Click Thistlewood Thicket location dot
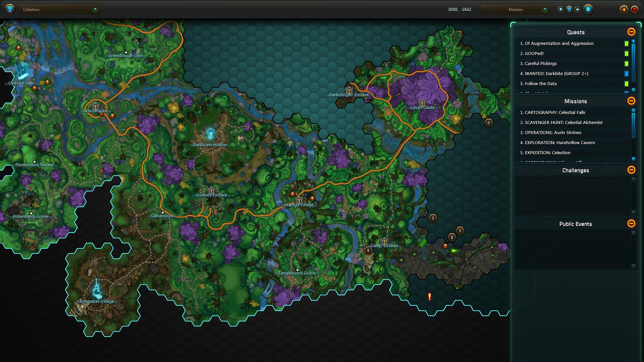644x362 pixels. 35,162
